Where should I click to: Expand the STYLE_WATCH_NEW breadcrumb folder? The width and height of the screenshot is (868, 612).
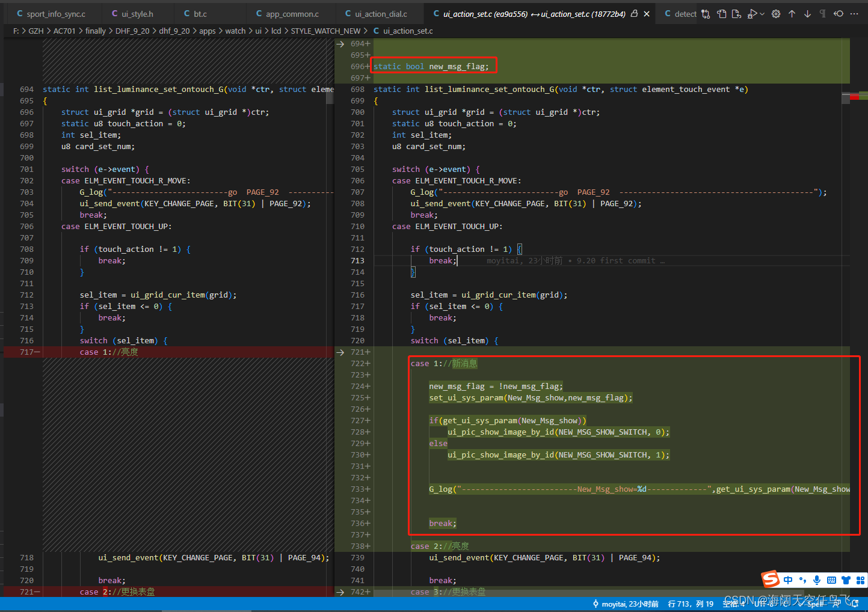325,31
